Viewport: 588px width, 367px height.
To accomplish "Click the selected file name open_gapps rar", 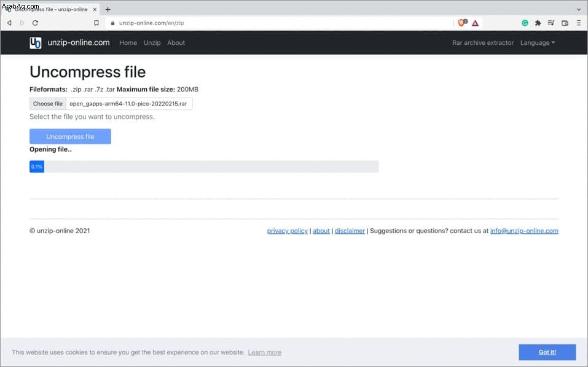I will 128,104.
